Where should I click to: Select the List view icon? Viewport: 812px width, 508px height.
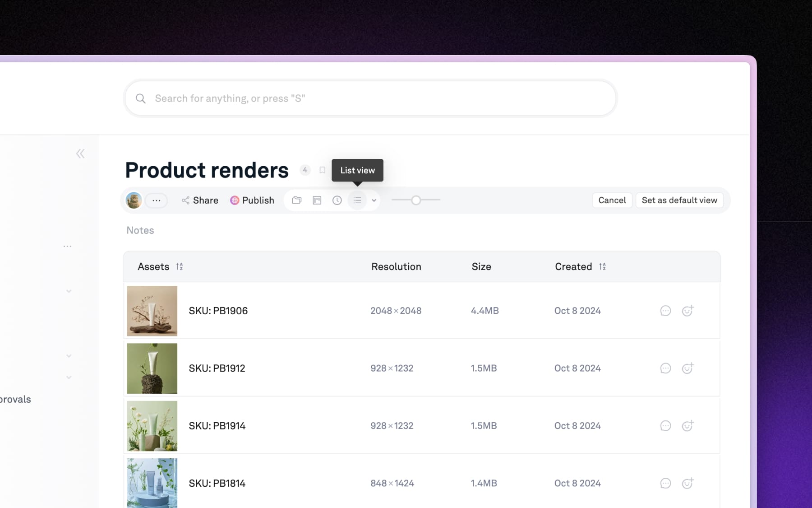[x=357, y=200]
